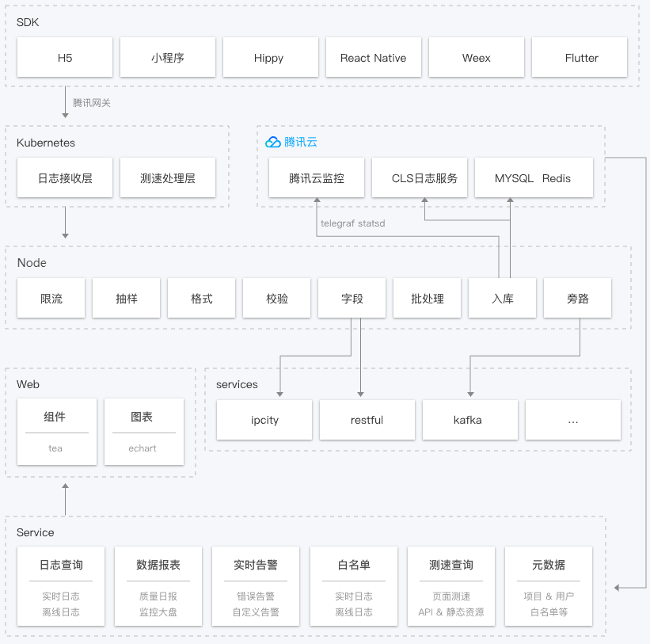Open the 日志查询 service card
This screenshot has height=644, width=650.
(x=61, y=586)
